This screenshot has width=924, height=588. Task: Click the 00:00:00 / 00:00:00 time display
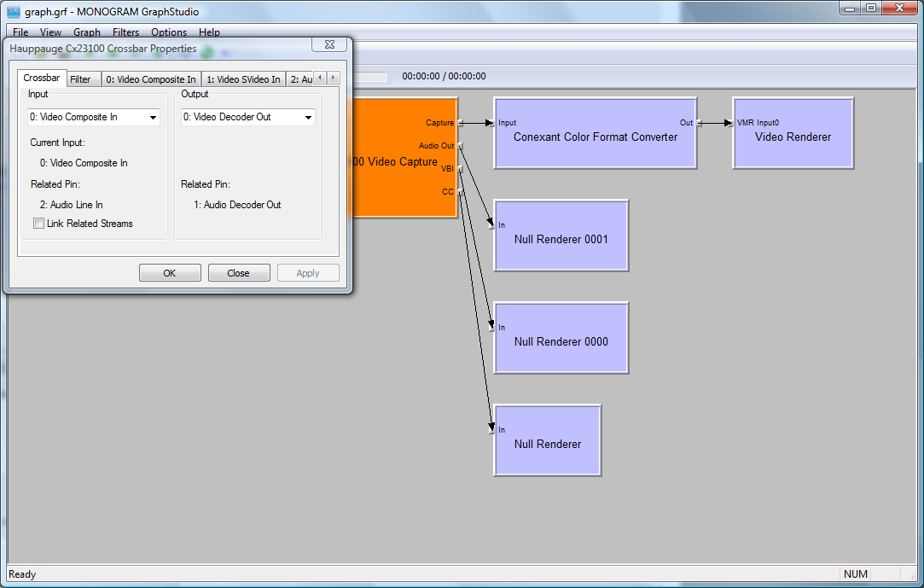coord(444,76)
